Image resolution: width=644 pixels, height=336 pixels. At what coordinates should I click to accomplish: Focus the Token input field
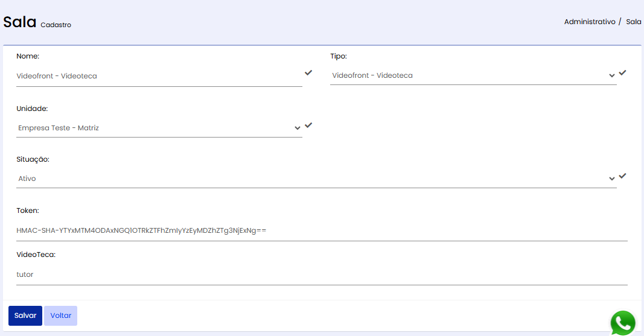322,230
